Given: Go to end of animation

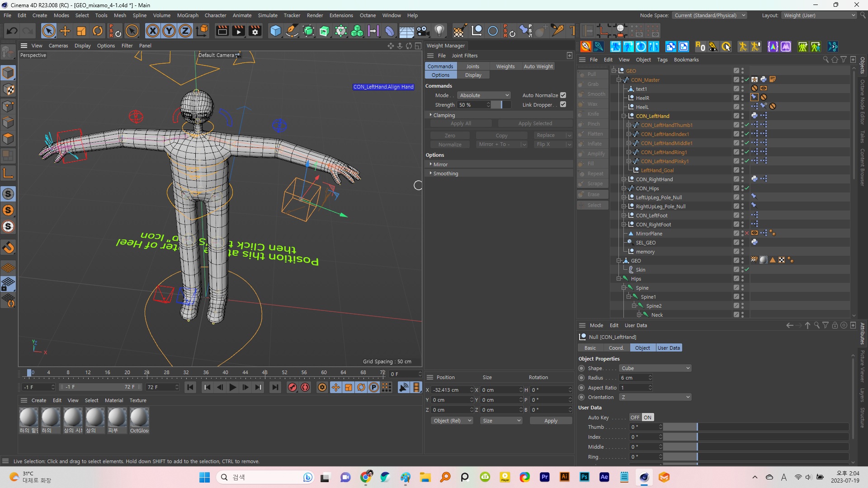Looking at the screenshot, I should (275, 387).
